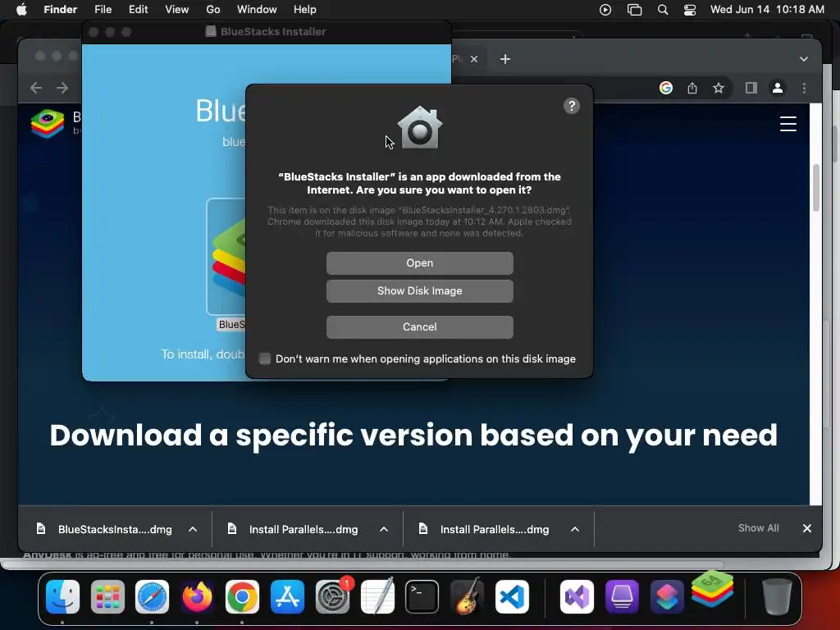
Task: Click the play circle menu bar icon
Action: coord(605,10)
